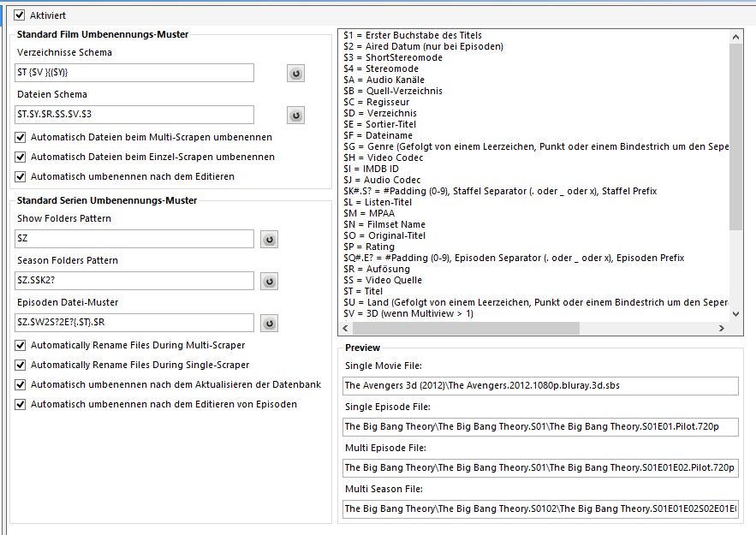Reset the Dateien Schema pattern to default
The height and width of the screenshot is (535, 756).
295,116
